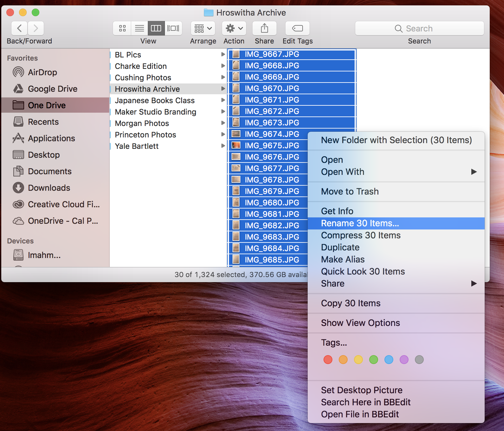504x431 pixels.
Task: Click thumbnail icon of IMG_9675.JPG
Action: click(x=236, y=145)
